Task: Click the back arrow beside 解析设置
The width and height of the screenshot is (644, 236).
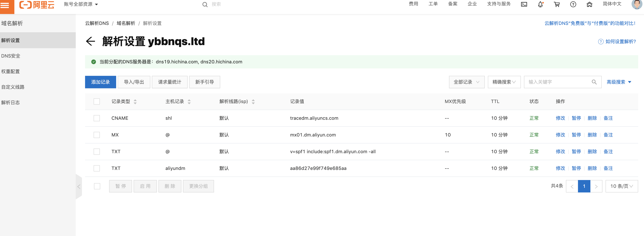Action: [91, 41]
